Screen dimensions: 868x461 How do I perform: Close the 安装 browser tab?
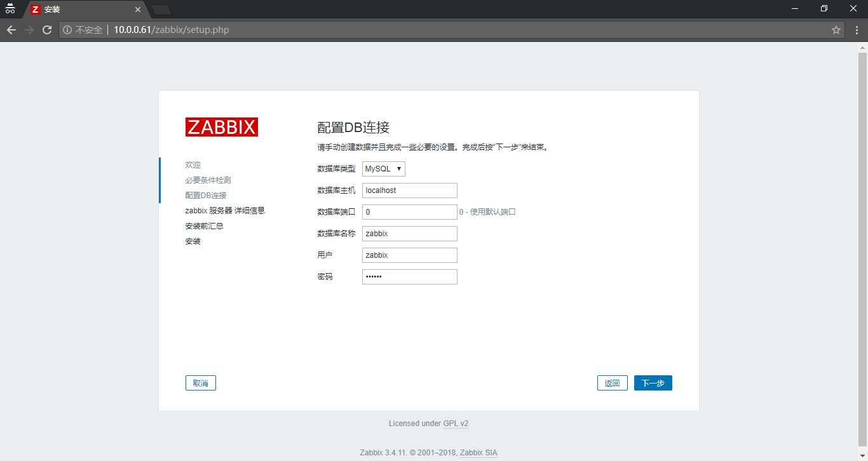click(x=137, y=10)
